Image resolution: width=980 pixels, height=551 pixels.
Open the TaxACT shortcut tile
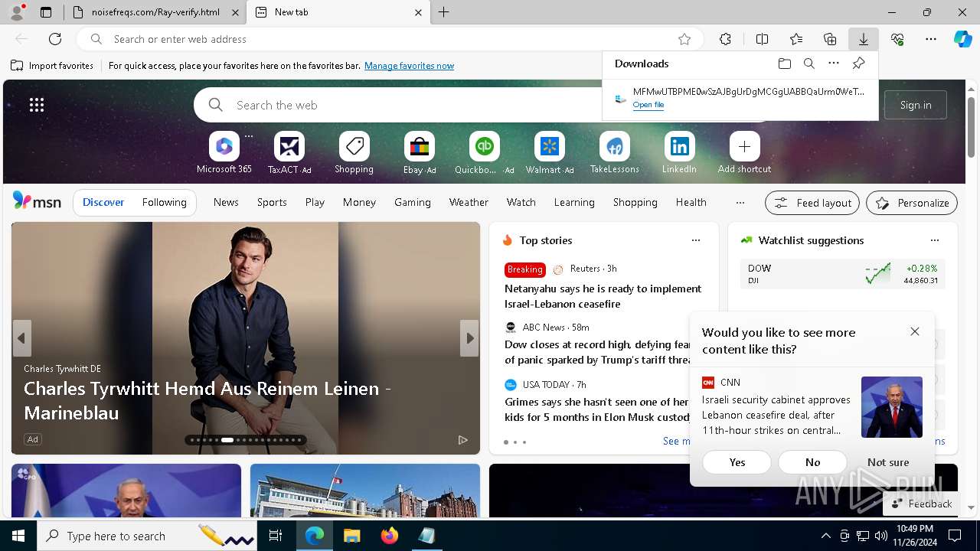[x=289, y=153]
